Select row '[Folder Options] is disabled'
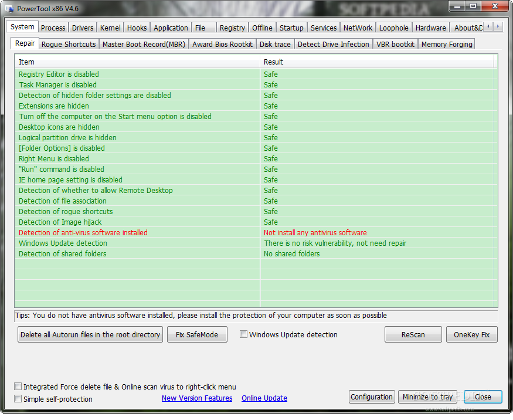 [x=254, y=148]
